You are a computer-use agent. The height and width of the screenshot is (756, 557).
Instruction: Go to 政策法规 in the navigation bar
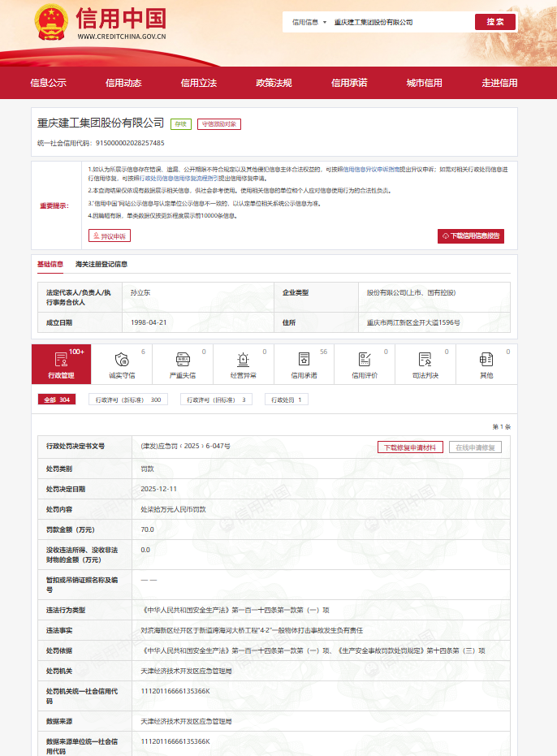[x=274, y=83]
